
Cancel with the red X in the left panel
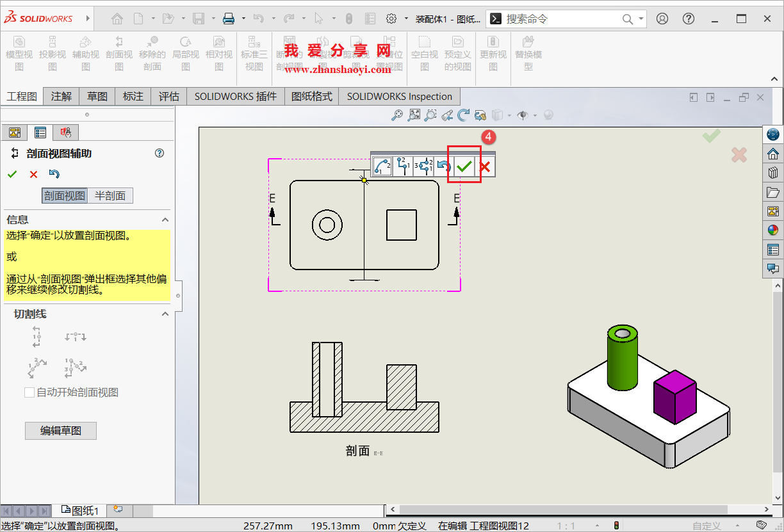(x=33, y=174)
